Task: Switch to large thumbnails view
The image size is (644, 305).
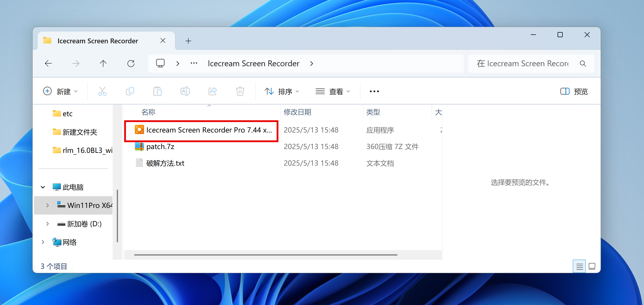Action: point(592,267)
